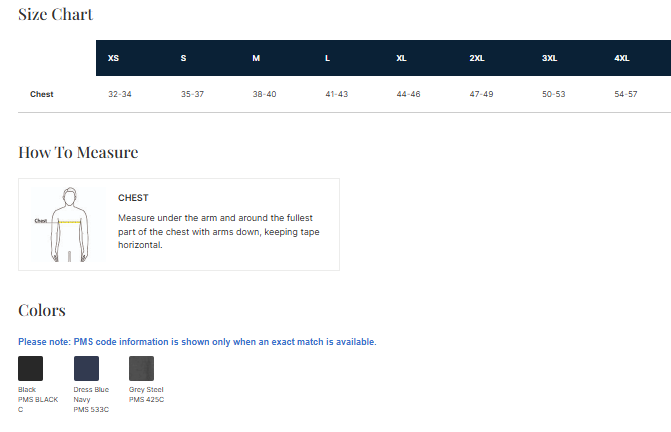
Task: Click the Black color swatch
Action: point(30,368)
